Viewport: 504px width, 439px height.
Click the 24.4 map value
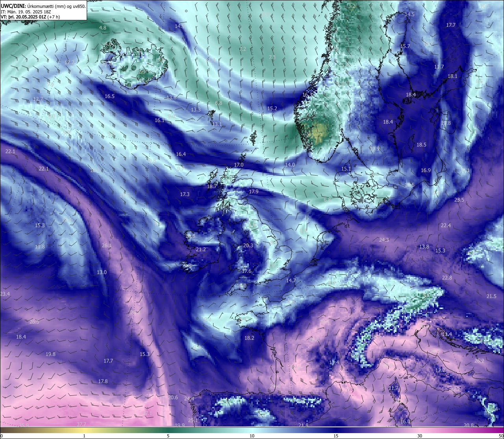click(189, 399)
